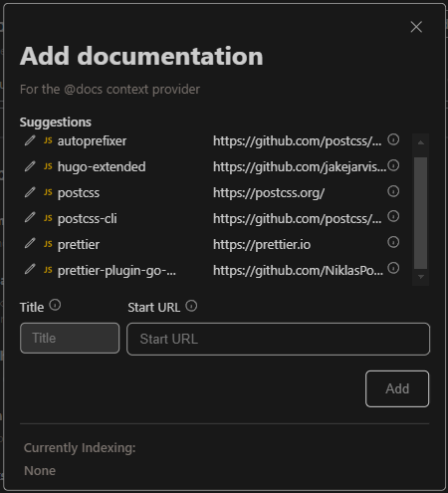Click the pencil icon next to autoprefixer

[x=30, y=140]
